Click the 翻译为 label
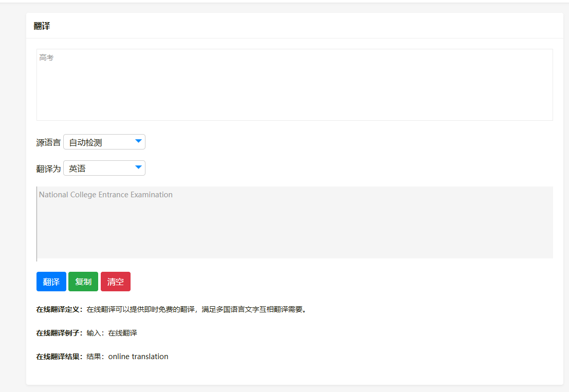The width and height of the screenshot is (569, 392). (48, 169)
